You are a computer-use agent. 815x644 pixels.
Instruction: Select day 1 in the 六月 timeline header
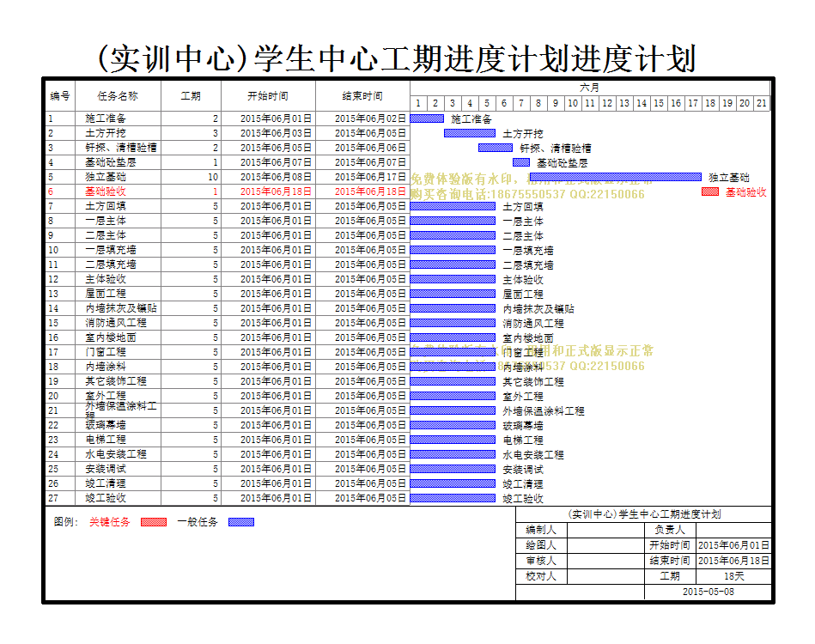418,103
